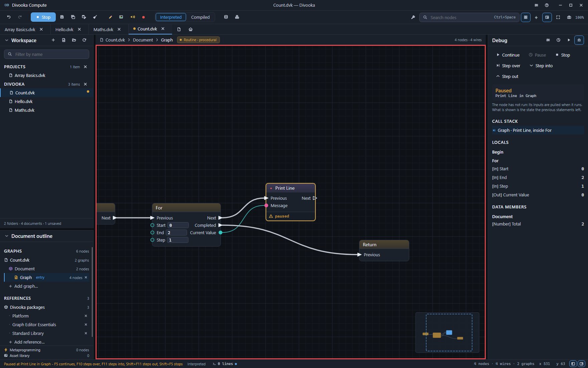The height and width of the screenshot is (368, 588).
Task: Click the clock history icon in the Debug panel
Action: tap(558, 40)
